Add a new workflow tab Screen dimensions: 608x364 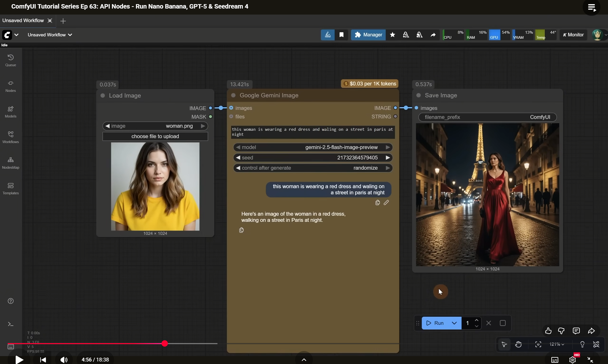[x=63, y=21]
